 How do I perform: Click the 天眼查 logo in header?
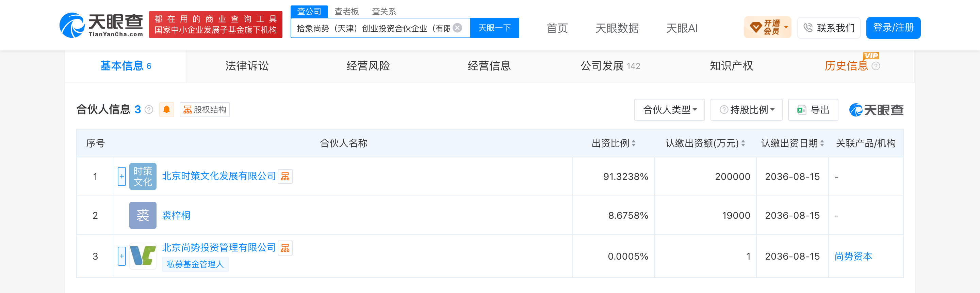point(101,25)
